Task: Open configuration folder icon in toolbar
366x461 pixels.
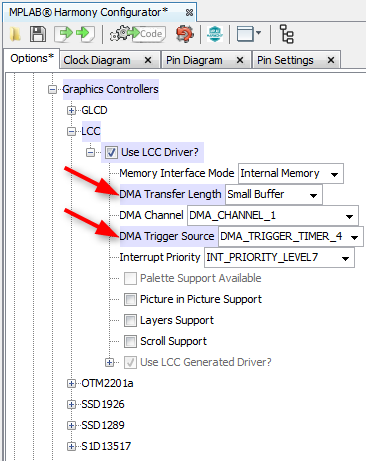Action: click(15, 34)
